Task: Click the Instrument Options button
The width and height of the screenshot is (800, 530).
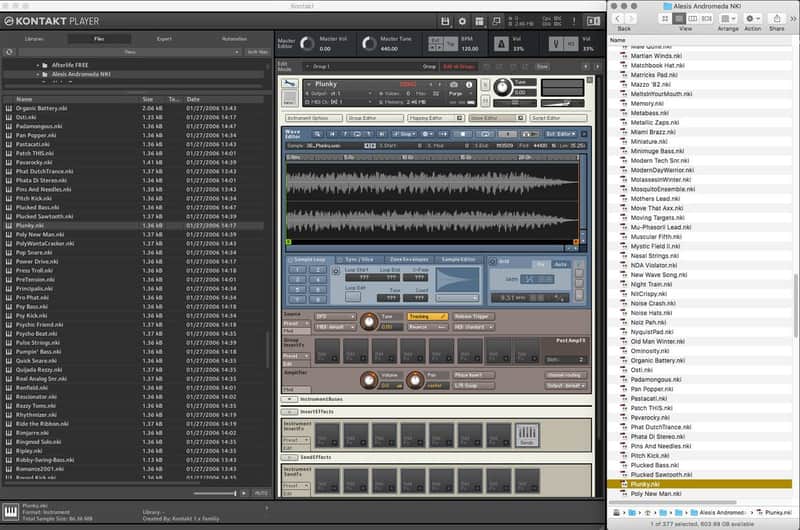Action: point(313,118)
